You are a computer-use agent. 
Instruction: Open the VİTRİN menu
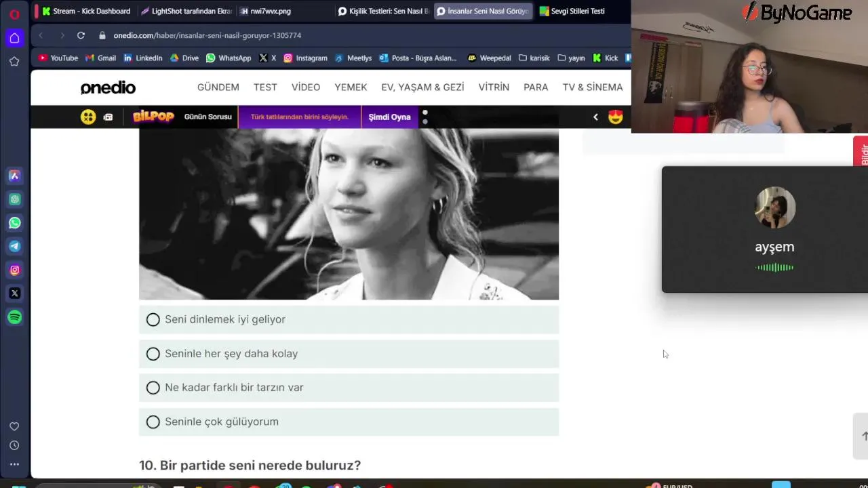tap(494, 87)
